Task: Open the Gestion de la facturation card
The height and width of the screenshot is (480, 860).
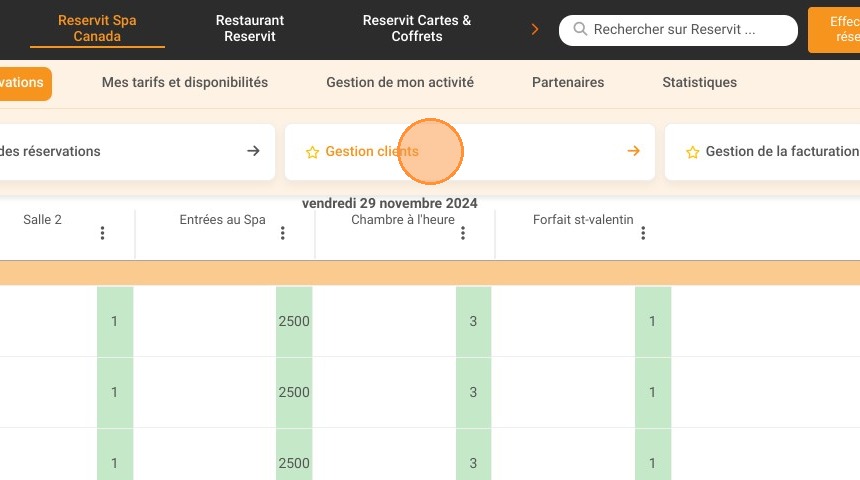Action: tap(762, 152)
